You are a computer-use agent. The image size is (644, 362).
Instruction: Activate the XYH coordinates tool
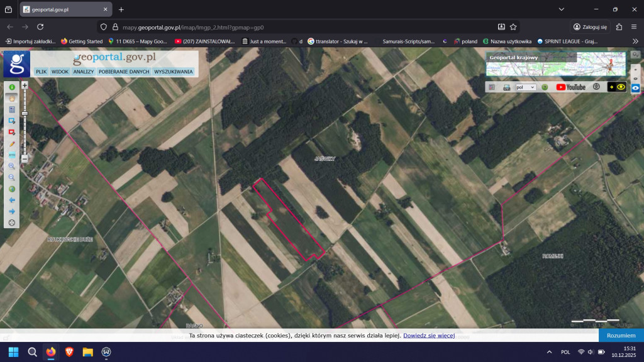pos(11,155)
